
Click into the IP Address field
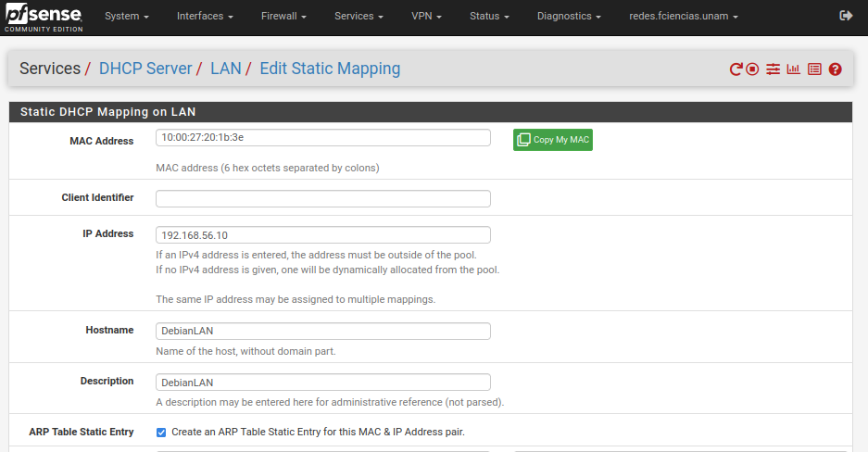click(322, 235)
